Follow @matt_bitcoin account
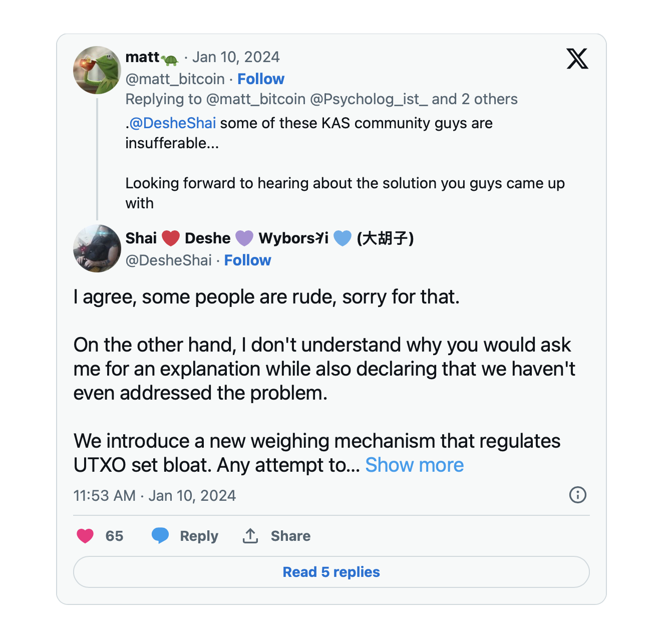 (260, 79)
